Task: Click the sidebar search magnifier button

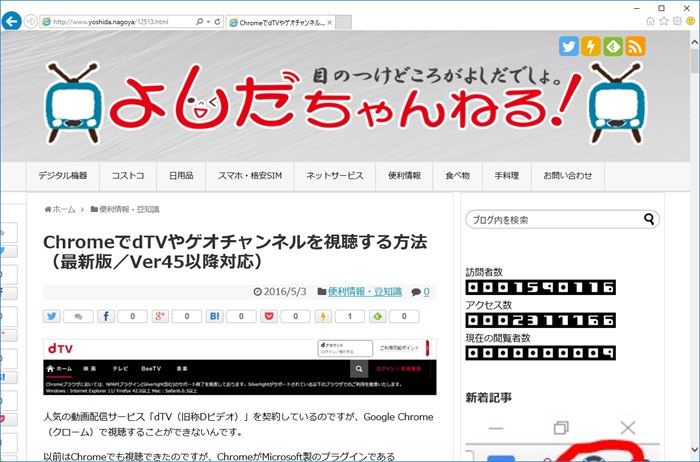Action: pyautogui.click(x=649, y=219)
